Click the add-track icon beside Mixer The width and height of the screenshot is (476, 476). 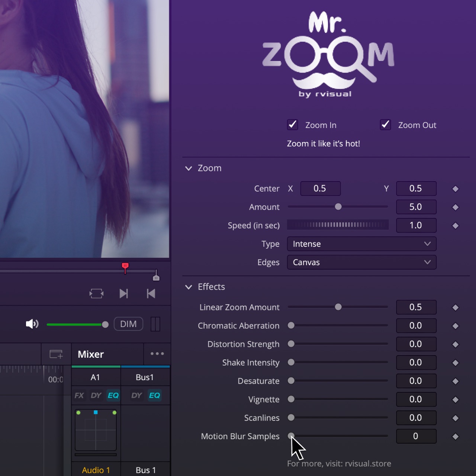click(x=56, y=354)
